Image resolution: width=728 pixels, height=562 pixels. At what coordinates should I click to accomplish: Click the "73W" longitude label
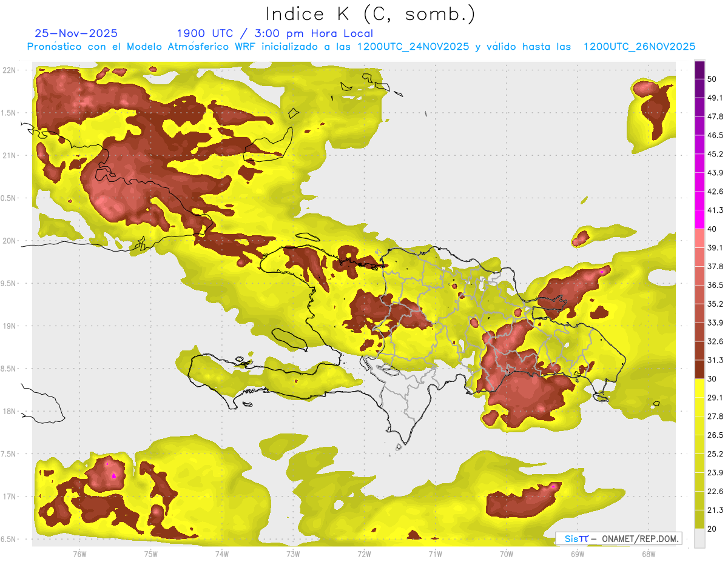[x=293, y=554]
